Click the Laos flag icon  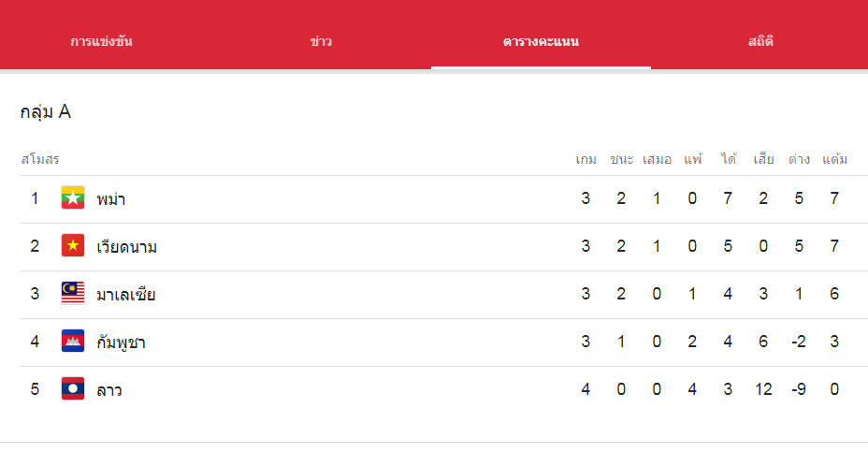pyautogui.click(x=73, y=388)
